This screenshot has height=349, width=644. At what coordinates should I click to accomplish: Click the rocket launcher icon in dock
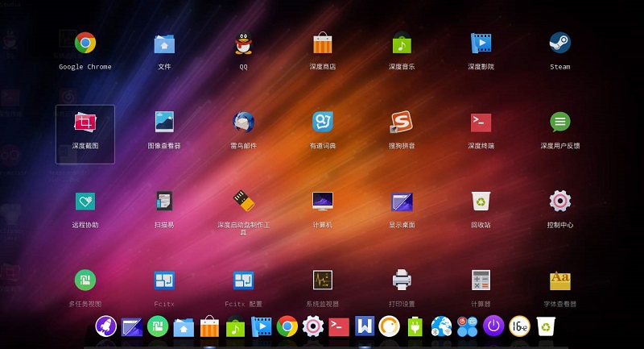[x=105, y=326]
